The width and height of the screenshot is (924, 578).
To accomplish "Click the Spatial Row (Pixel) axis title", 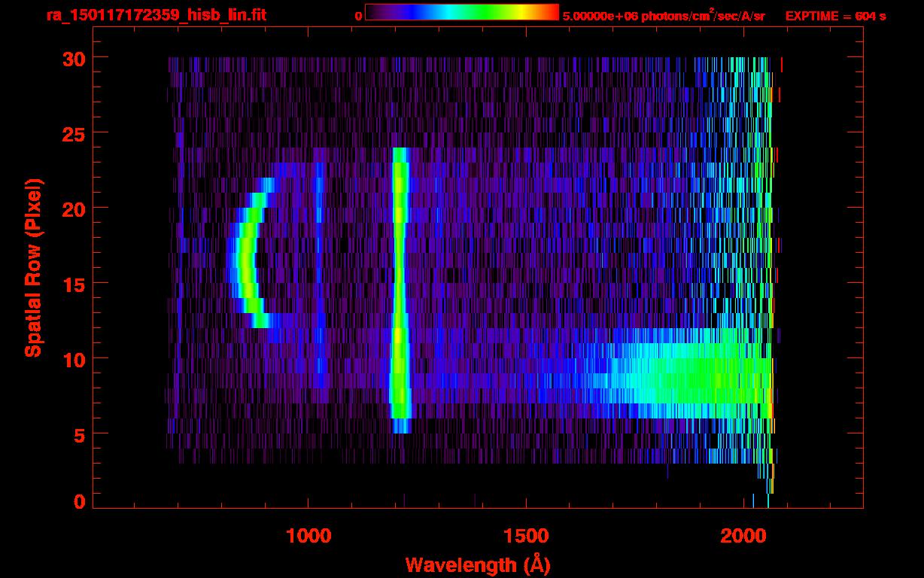I will [32, 267].
